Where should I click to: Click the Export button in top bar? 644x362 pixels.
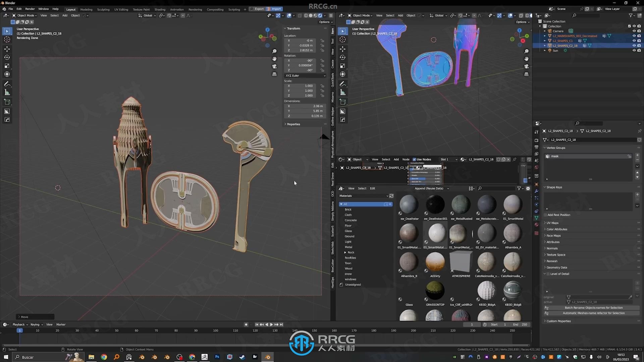tap(257, 9)
